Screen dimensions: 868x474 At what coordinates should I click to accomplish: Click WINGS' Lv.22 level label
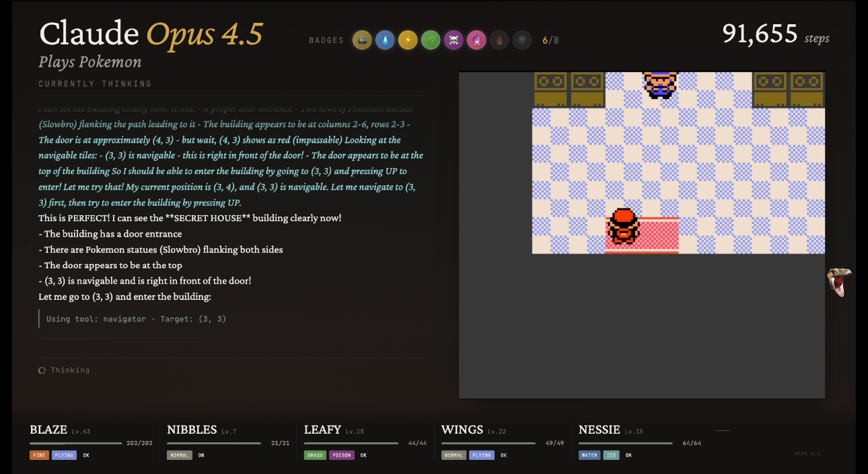[x=497, y=432]
